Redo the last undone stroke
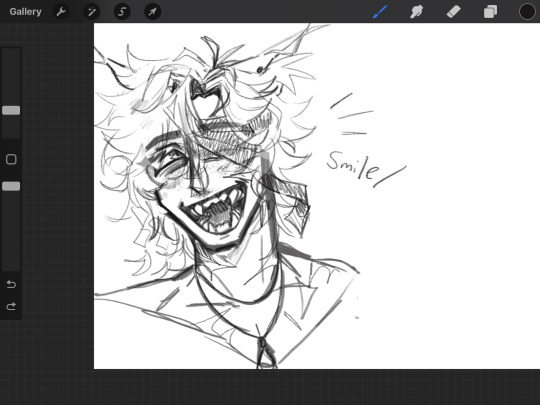Screen dimensions: 540x405 tap(11, 306)
